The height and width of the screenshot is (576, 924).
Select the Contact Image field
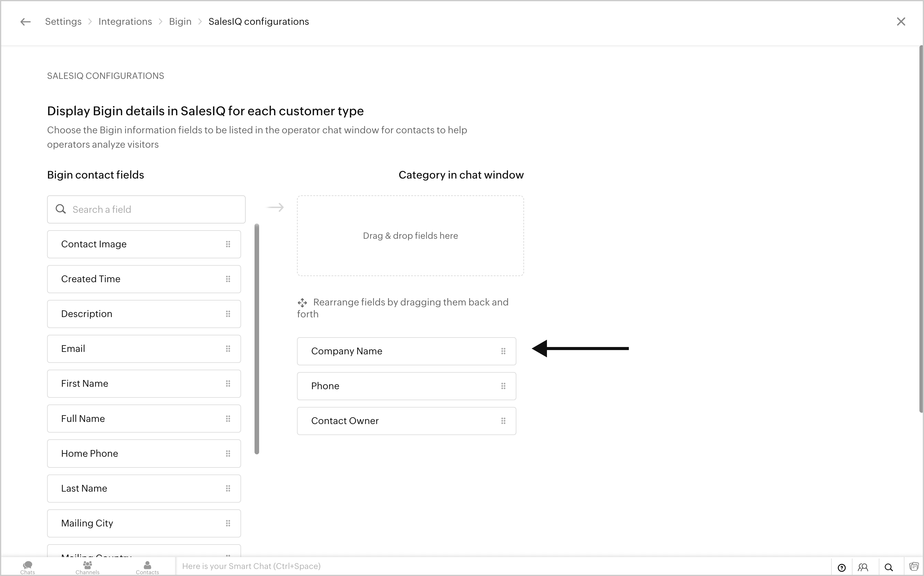tap(144, 244)
